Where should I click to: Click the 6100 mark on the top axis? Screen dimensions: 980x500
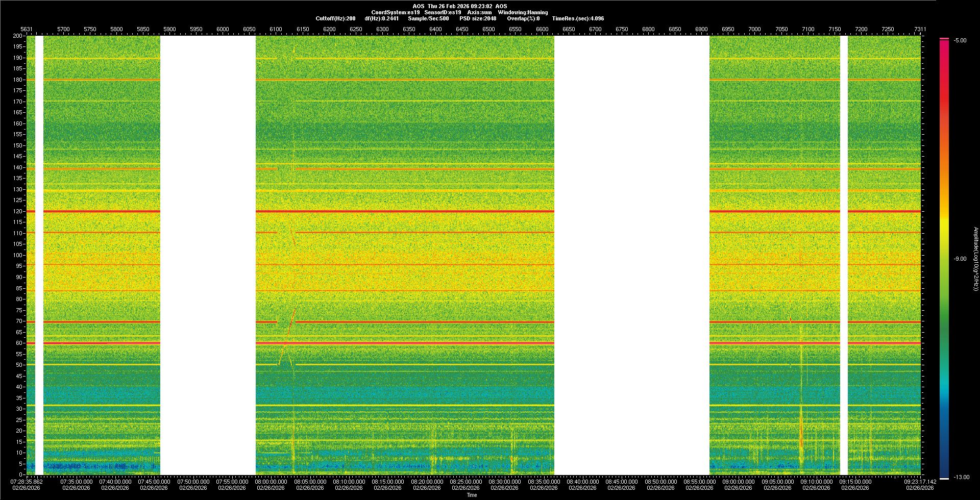click(276, 29)
